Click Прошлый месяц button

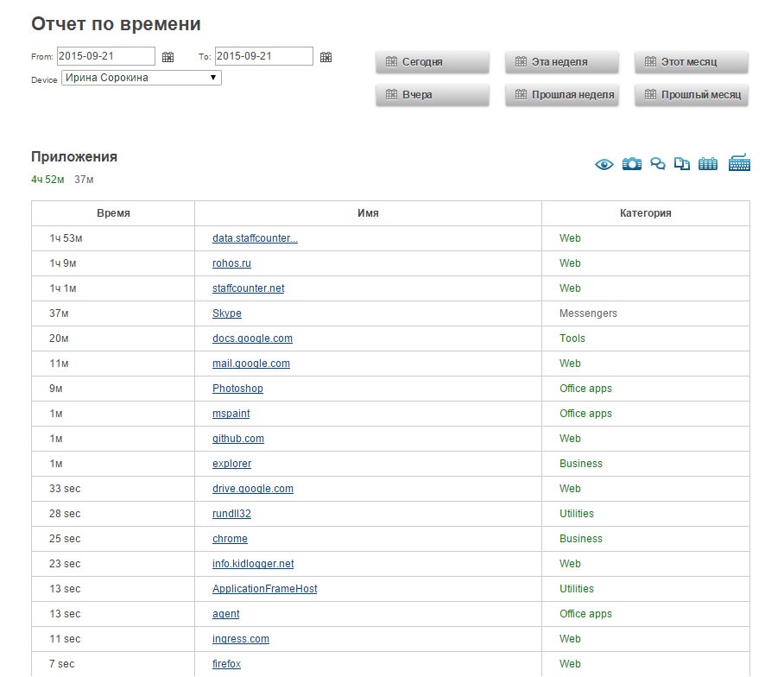click(691, 95)
